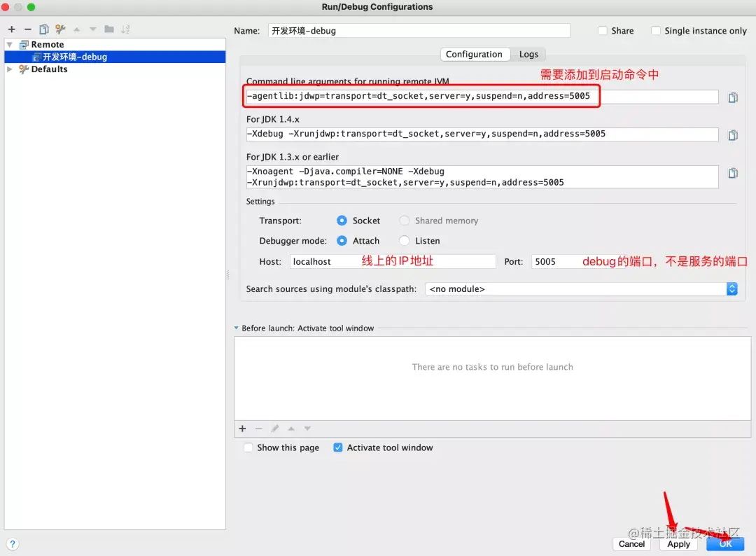Switch to the Logs tab
This screenshot has height=556, width=756.
tap(528, 54)
